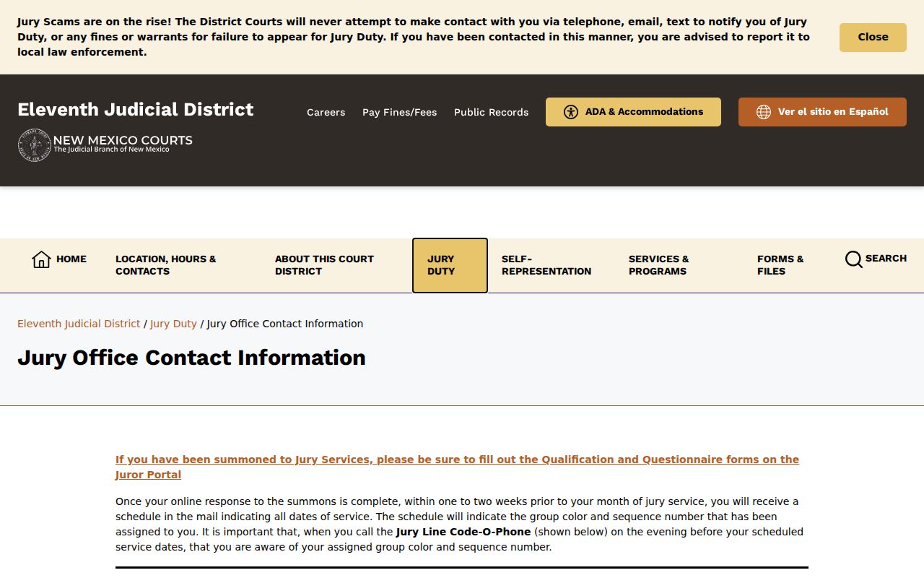Image resolution: width=924 pixels, height=578 pixels.
Task: Click the New Mexico Courts seal logo
Action: [x=34, y=145]
